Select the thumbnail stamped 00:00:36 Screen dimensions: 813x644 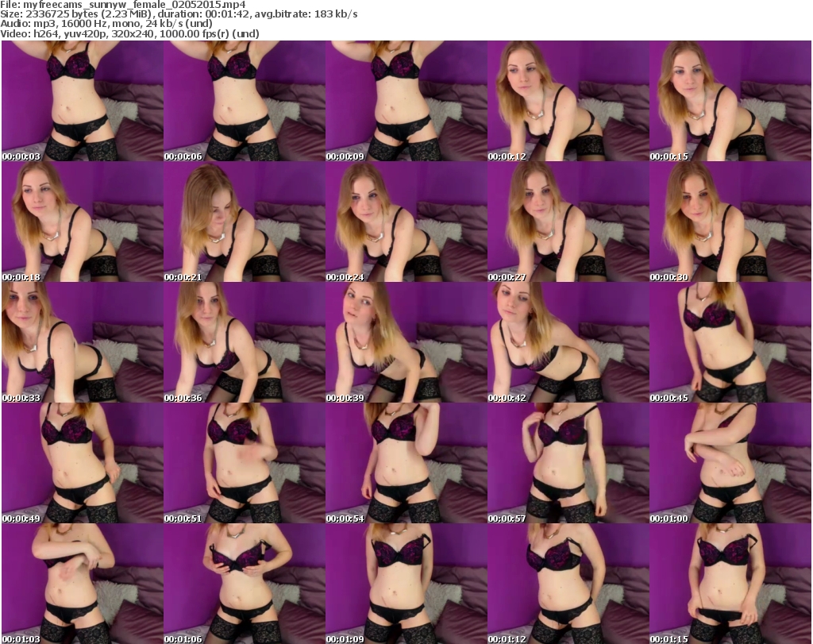pos(245,343)
